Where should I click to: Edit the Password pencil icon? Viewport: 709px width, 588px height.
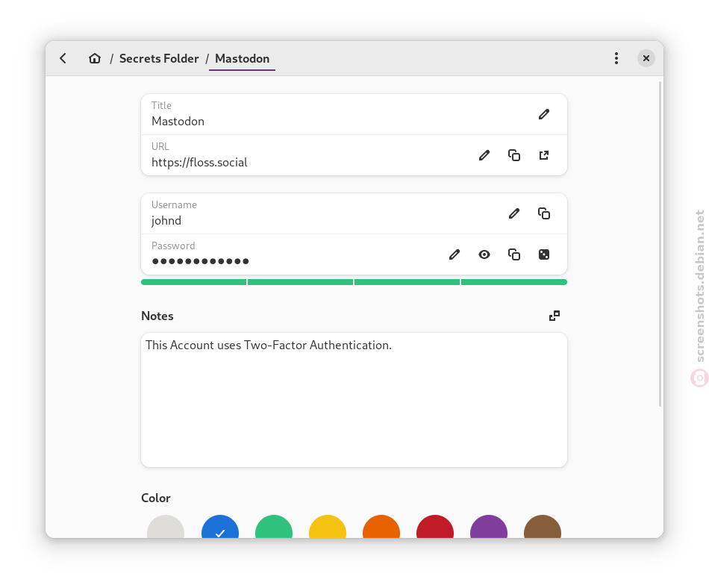455,254
